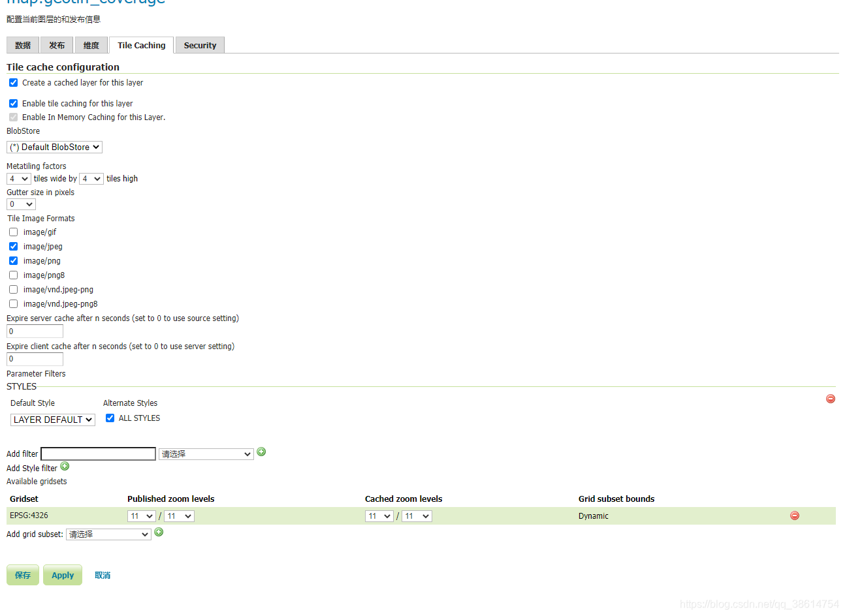Open the Cached zoom levels minimum dropdown

[379, 516]
